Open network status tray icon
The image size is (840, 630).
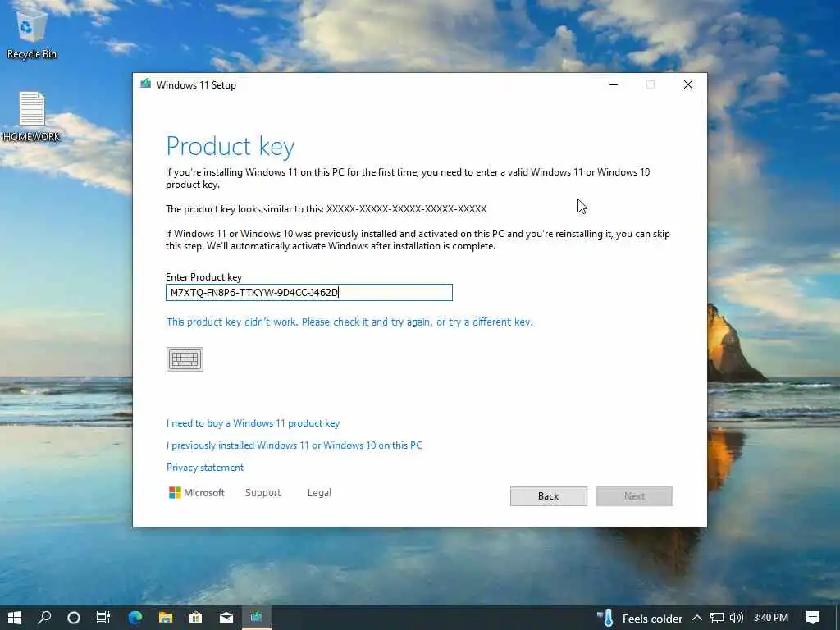[x=716, y=618]
